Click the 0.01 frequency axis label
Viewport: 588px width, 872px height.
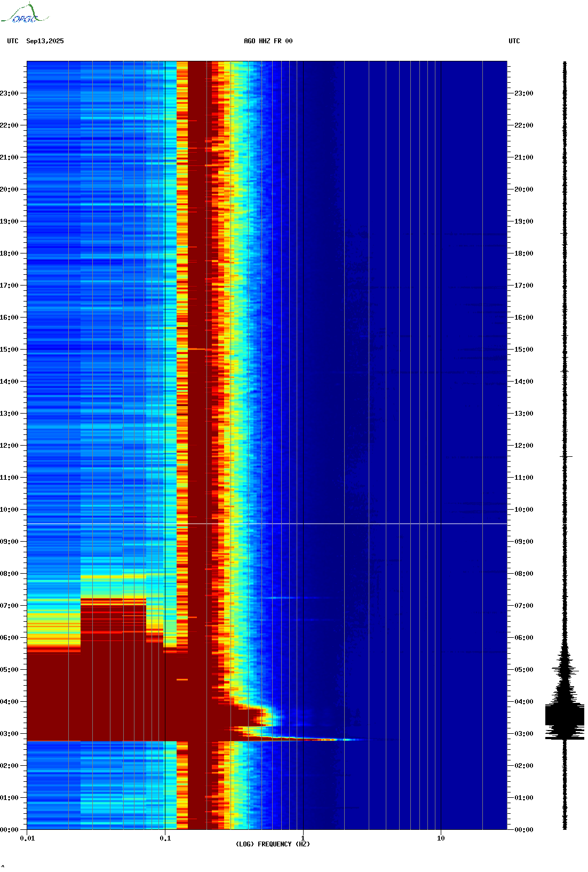pos(27,838)
